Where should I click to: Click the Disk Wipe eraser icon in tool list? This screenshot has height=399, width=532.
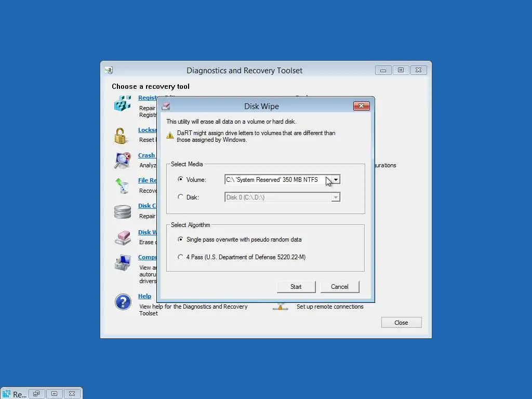point(123,238)
